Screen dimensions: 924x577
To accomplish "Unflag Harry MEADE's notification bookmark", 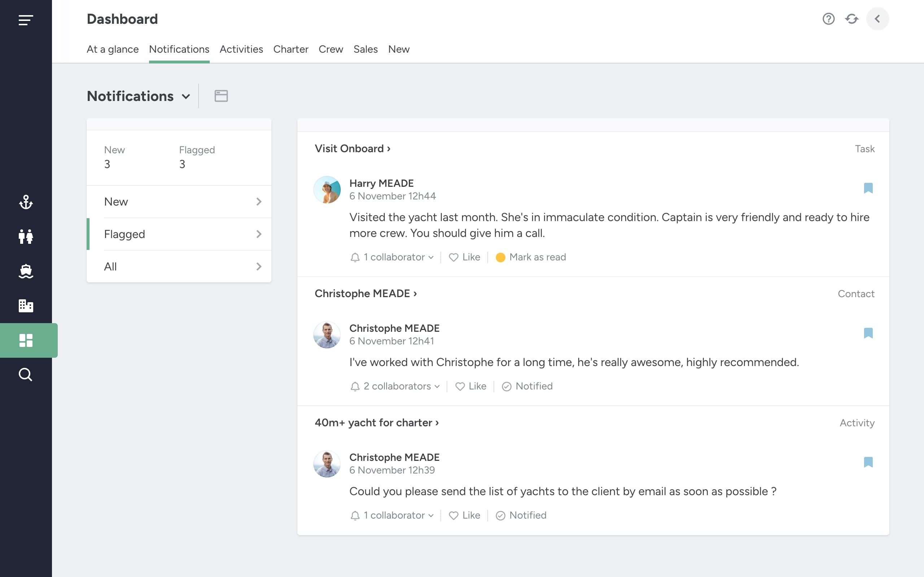I will pos(868,188).
